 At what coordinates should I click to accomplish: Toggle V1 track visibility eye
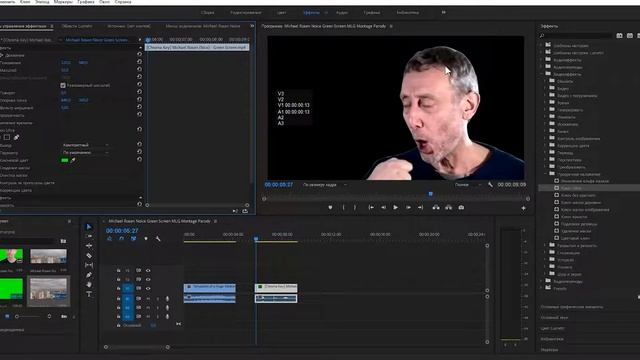coord(148,288)
